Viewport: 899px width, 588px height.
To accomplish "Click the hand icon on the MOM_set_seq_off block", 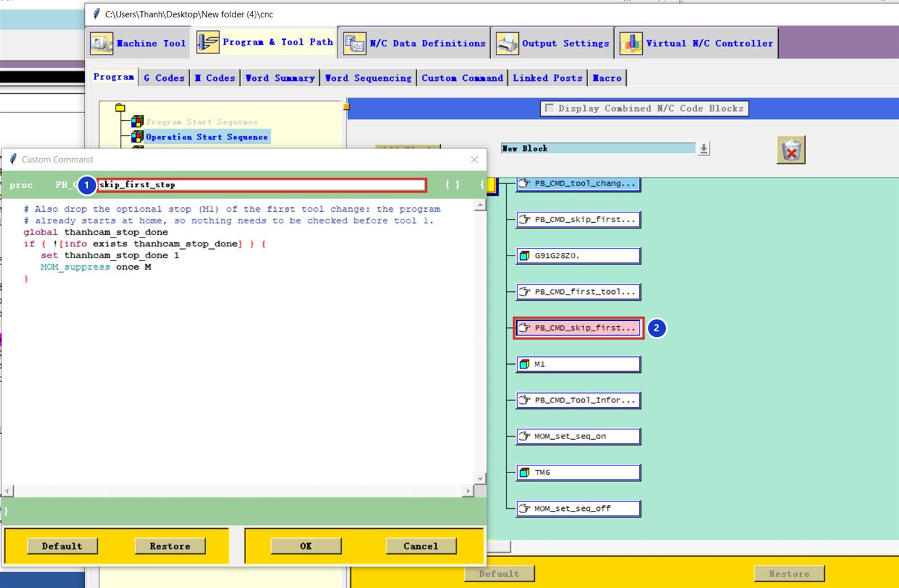I will click(x=524, y=508).
